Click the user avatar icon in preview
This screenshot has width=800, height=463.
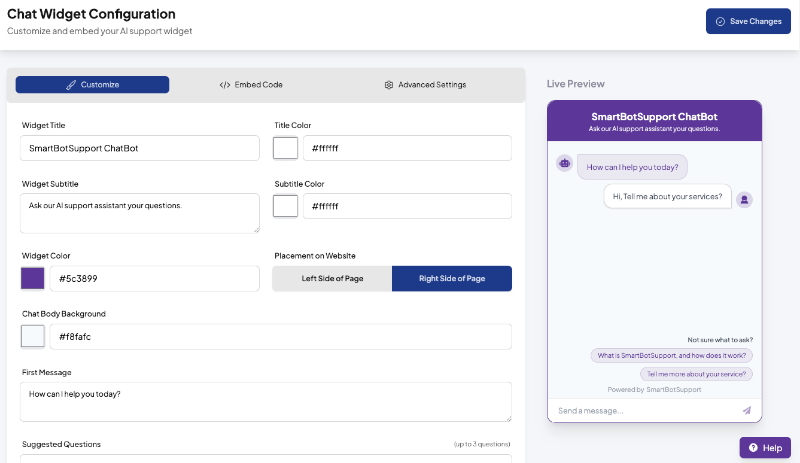tap(744, 200)
